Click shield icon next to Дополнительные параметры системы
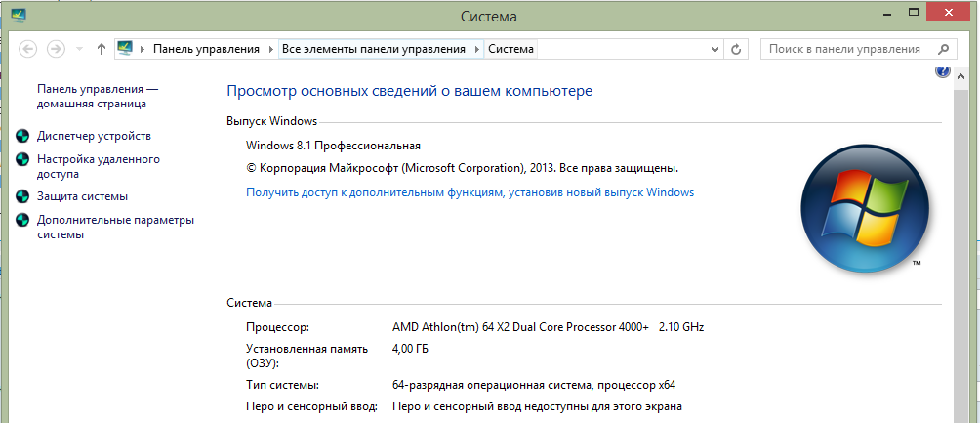This screenshot has width=980, height=423. (x=21, y=220)
